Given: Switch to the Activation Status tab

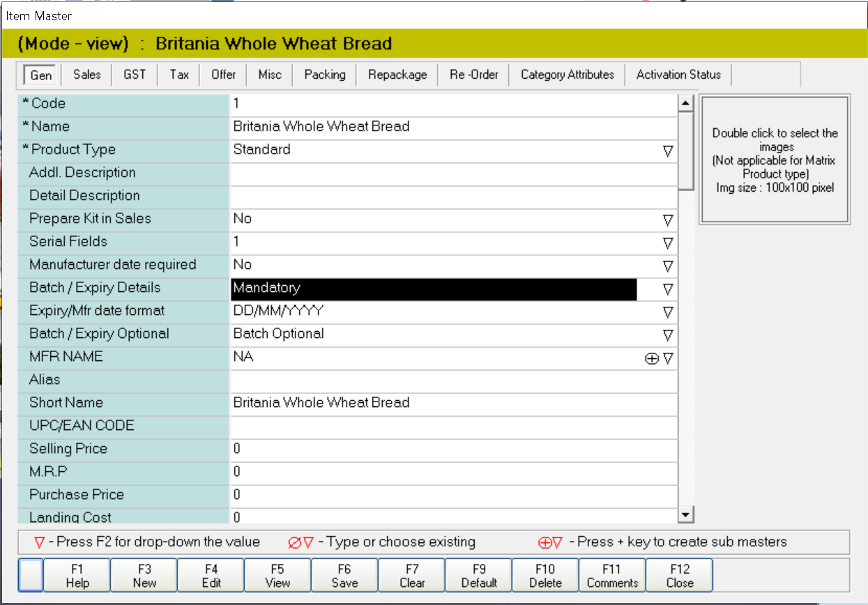Looking at the screenshot, I should pos(679,75).
